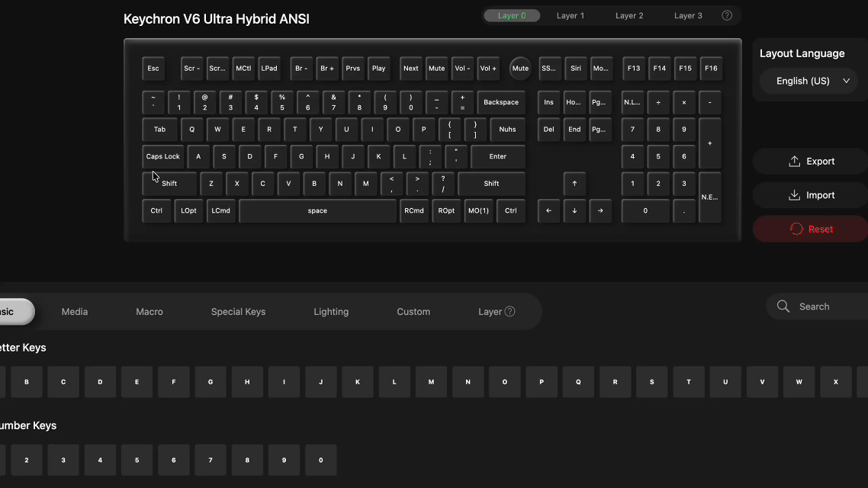Select the Siri key
The height and width of the screenshot is (488, 868).
(576, 69)
